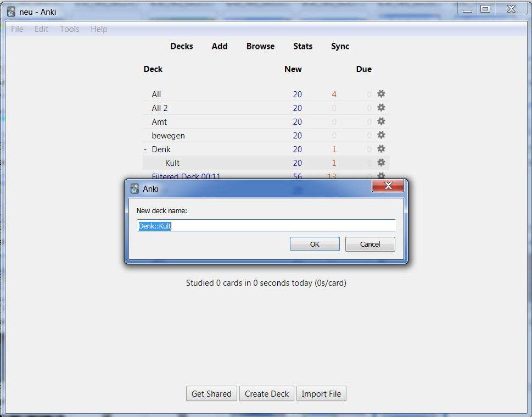
Task: Open Add card window
Action: 220,46
